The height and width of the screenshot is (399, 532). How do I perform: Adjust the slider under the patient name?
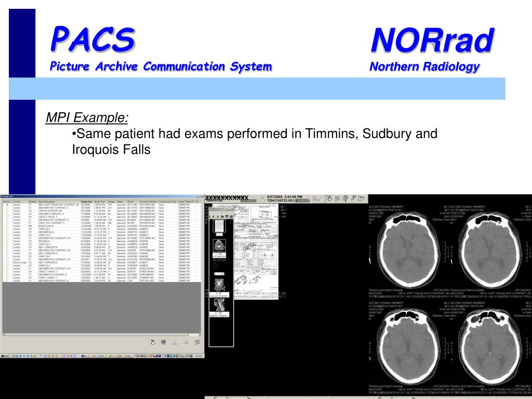[x=248, y=201]
